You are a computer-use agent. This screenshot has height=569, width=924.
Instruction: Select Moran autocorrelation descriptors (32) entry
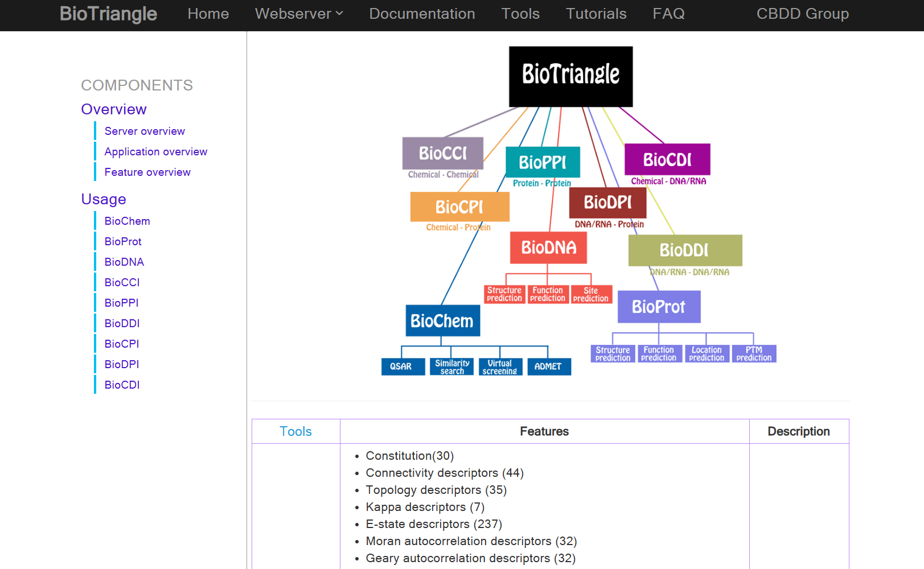[471, 541]
